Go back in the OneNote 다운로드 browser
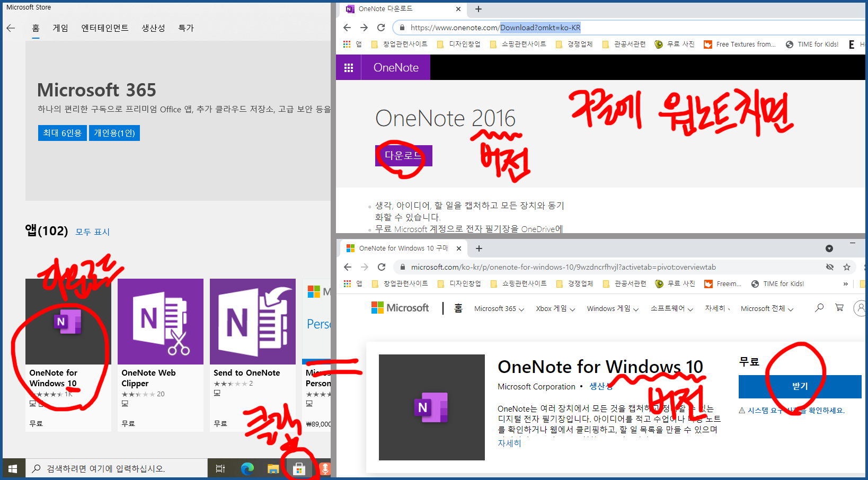 [x=347, y=28]
